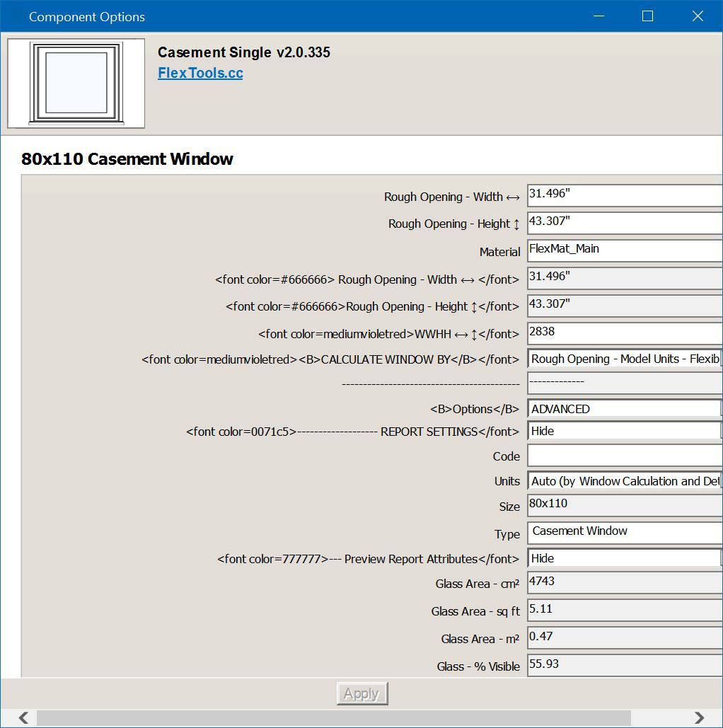This screenshot has width=723, height=728.
Task: Click the left arrow of horizontal scrollbar
Action: pyautogui.click(x=23, y=718)
